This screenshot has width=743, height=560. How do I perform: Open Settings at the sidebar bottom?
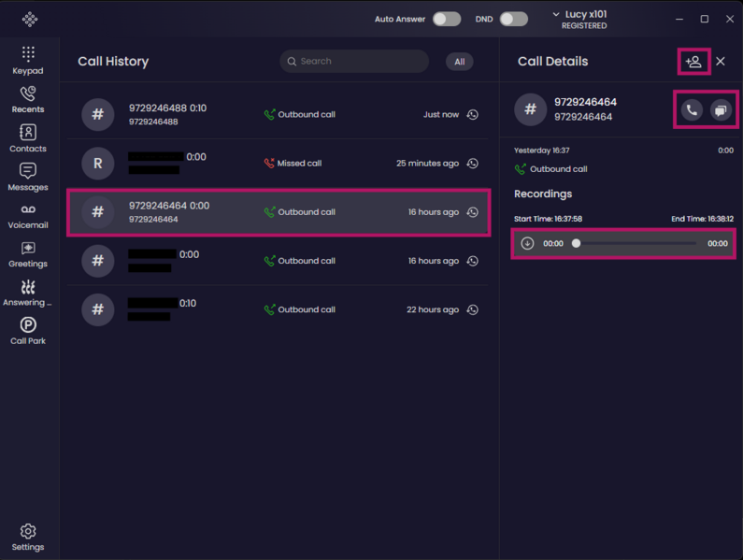point(28,538)
